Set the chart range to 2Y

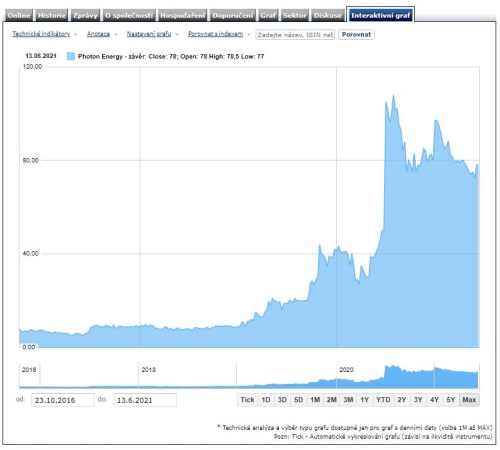pyautogui.click(x=402, y=400)
